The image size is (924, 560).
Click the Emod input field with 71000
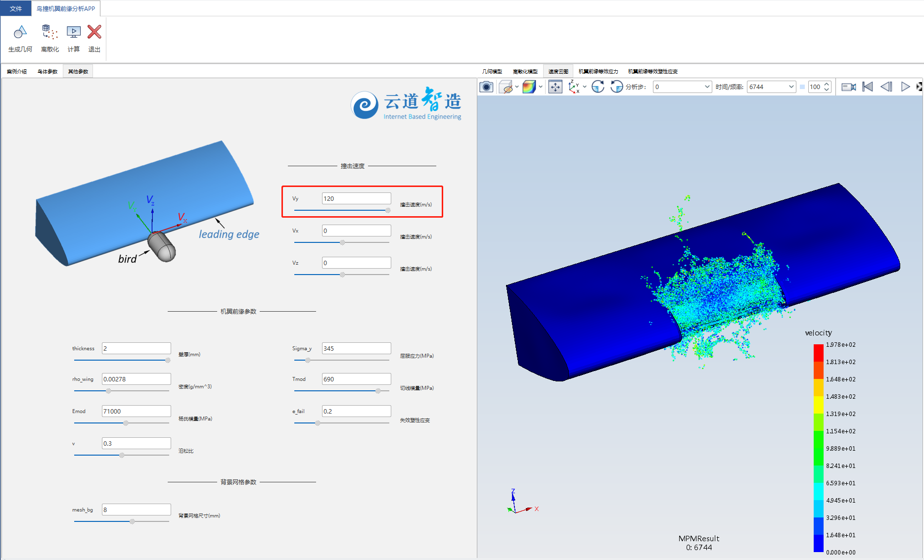pos(137,411)
